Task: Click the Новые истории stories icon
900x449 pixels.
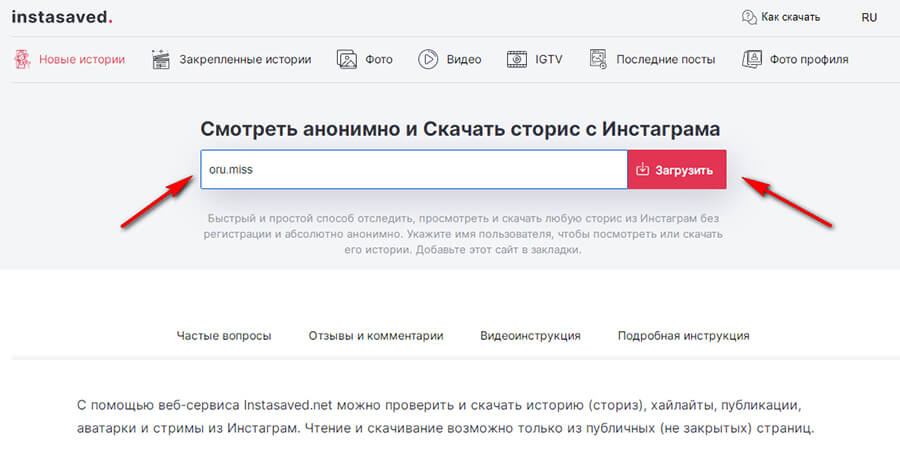Action: click(x=22, y=59)
